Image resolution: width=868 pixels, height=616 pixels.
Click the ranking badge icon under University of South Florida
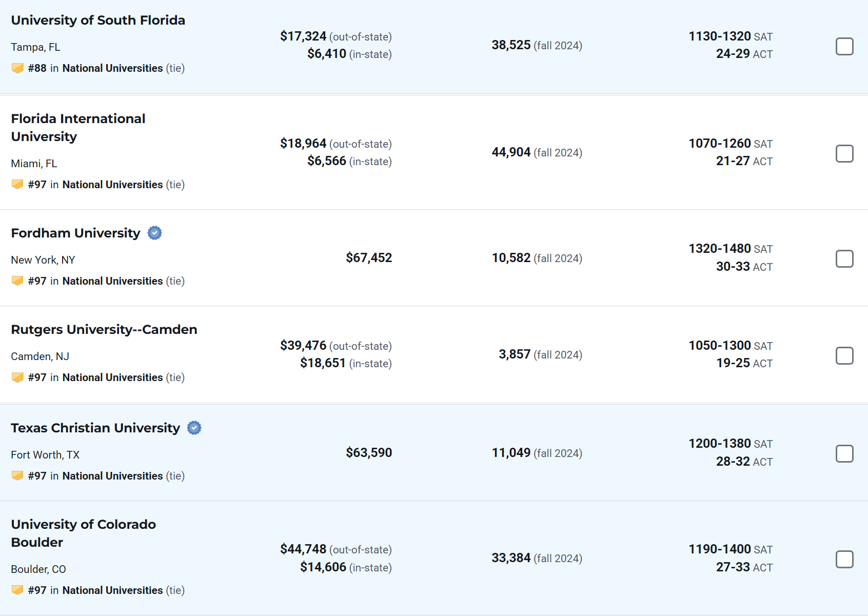click(17, 68)
